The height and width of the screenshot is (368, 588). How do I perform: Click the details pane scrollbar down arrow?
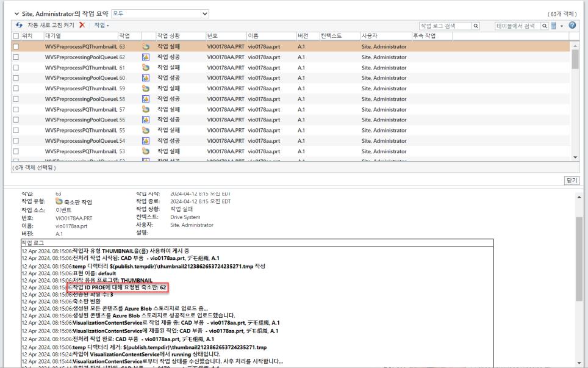pyautogui.click(x=579, y=363)
